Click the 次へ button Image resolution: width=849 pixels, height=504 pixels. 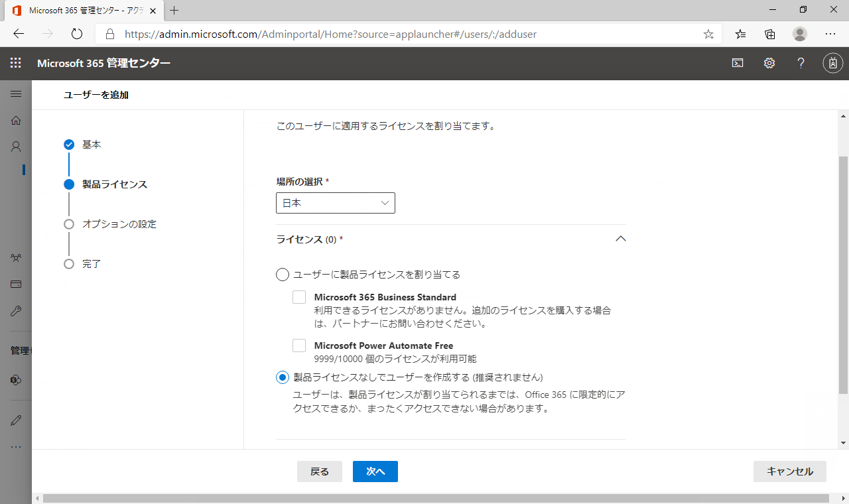[375, 472]
